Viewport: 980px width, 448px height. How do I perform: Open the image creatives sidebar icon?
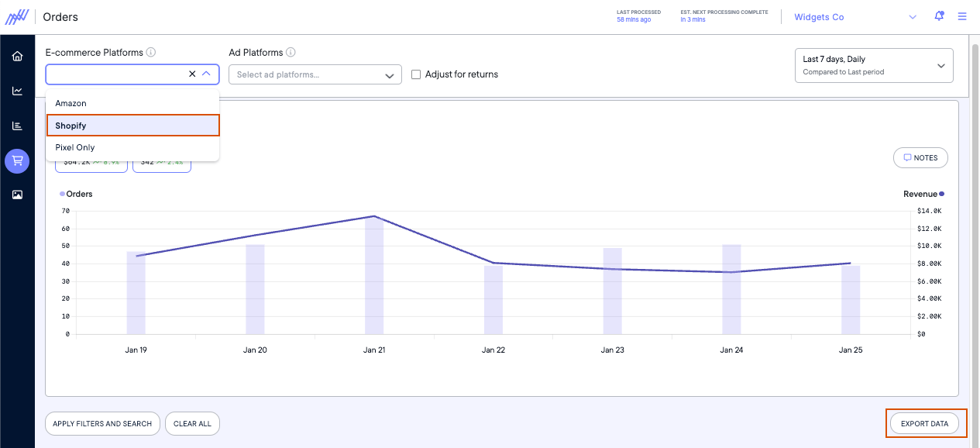17,195
